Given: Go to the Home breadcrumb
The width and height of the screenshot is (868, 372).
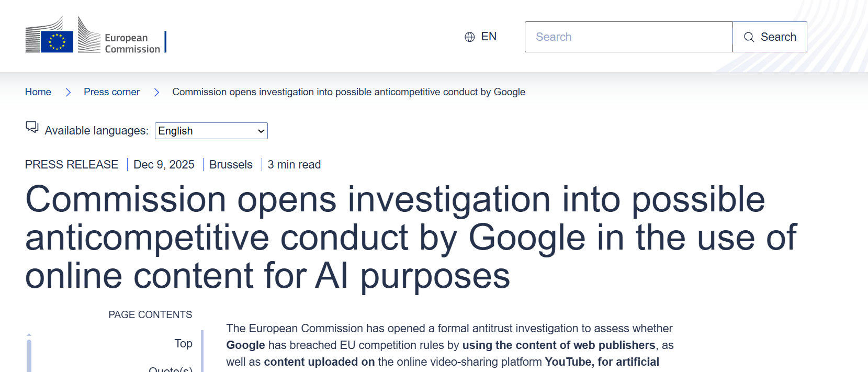Looking at the screenshot, I should pyautogui.click(x=38, y=92).
